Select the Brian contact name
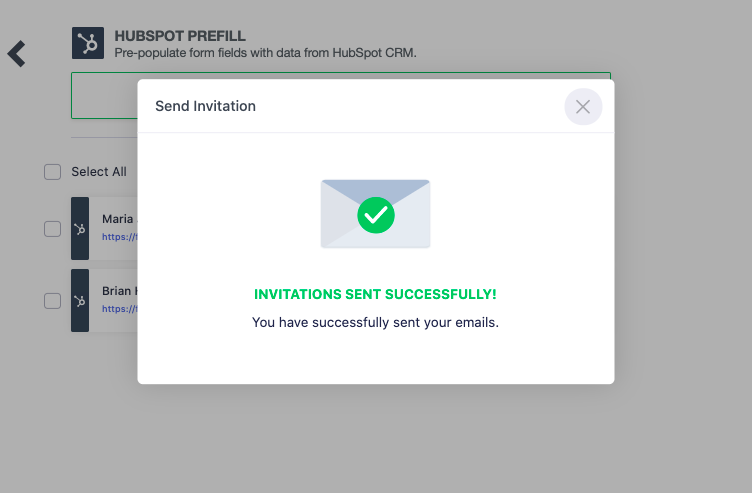 click(x=118, y=291)
